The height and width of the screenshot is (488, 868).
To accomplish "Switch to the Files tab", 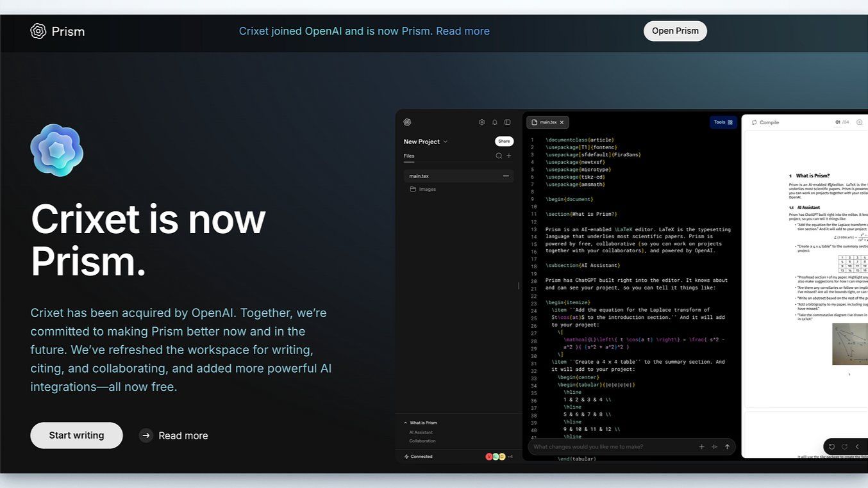I will 409,156.
